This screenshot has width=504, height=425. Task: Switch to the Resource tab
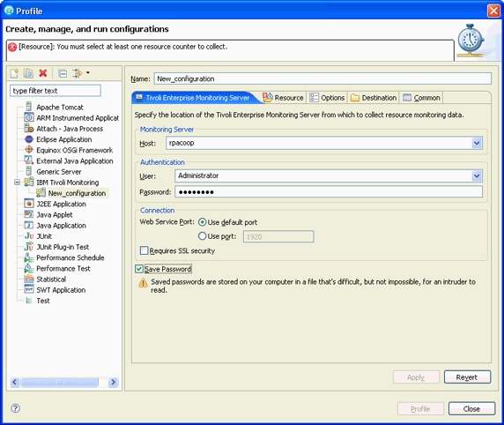284,98
